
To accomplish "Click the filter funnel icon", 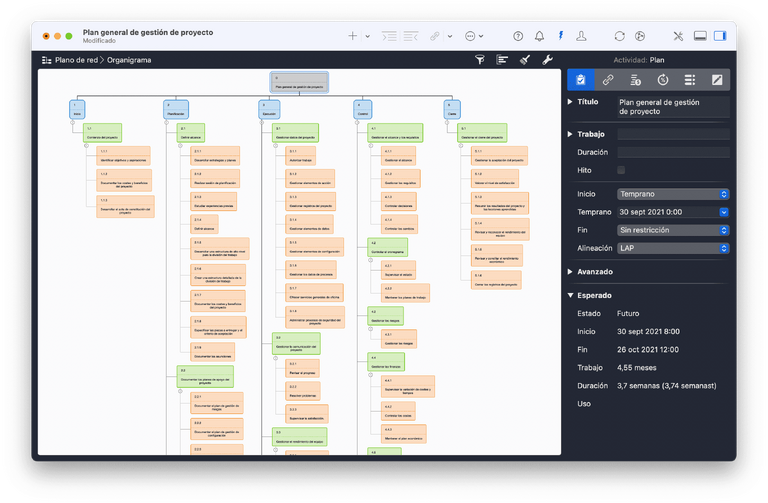I will (479, 60).
